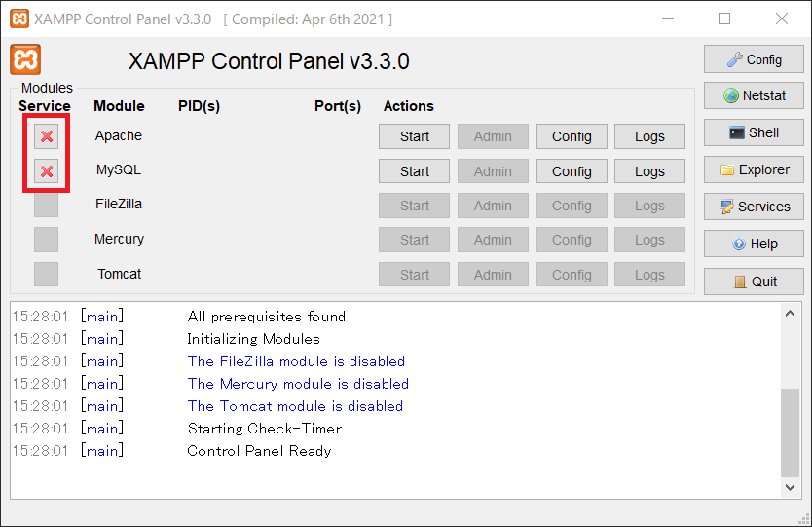Toggle the MySQL service checkbox
Image resolution: width=812 pixels, height=527 pixels.
click(46, 171)
